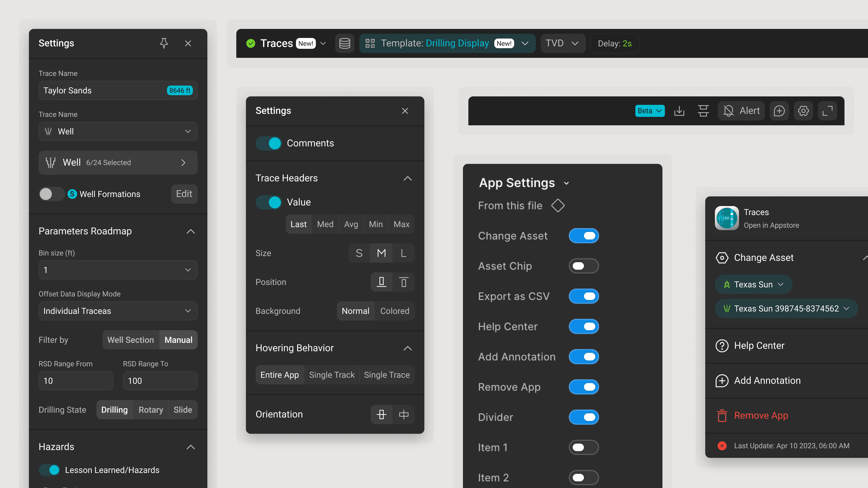Click the 8646 ft depth badge
The image size is (868, 488).
coord(180,90)
